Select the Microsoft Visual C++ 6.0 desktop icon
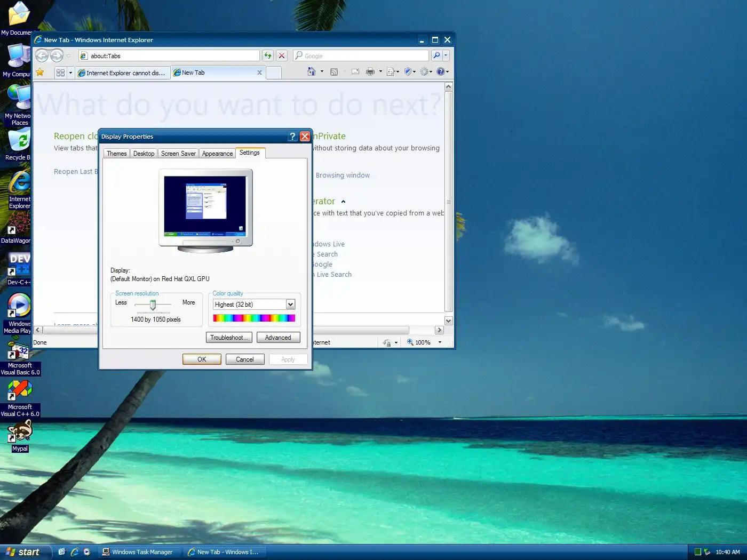Image resolution: width=747 pixels, height=560 pixels. pos(20,399)
